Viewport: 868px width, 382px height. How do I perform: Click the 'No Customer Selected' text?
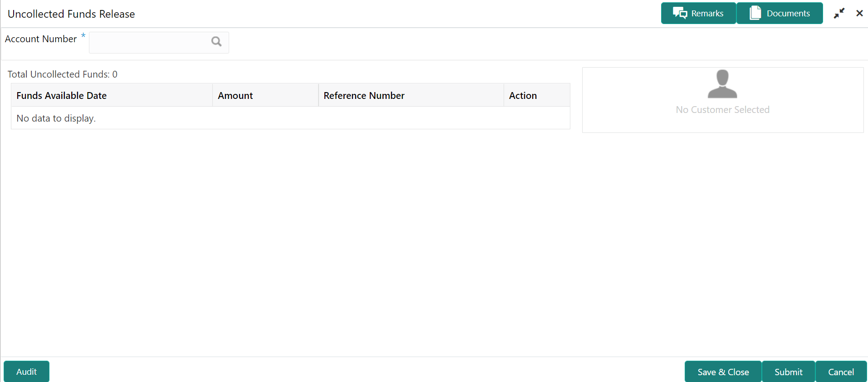(722, 110)
